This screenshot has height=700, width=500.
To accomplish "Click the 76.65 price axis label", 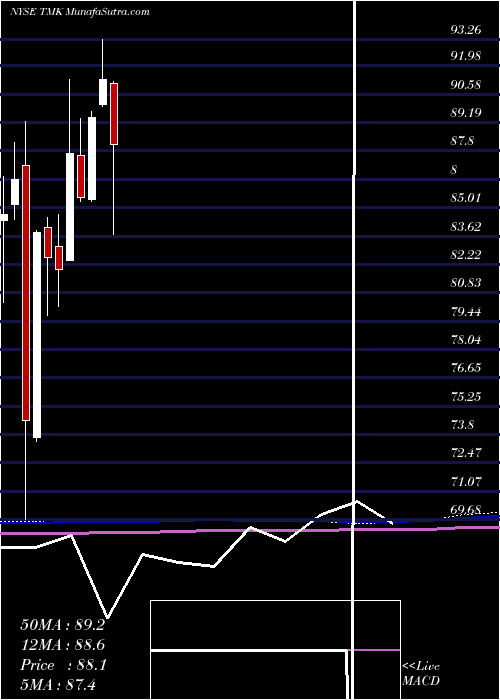I will click(x=467, y=368).
